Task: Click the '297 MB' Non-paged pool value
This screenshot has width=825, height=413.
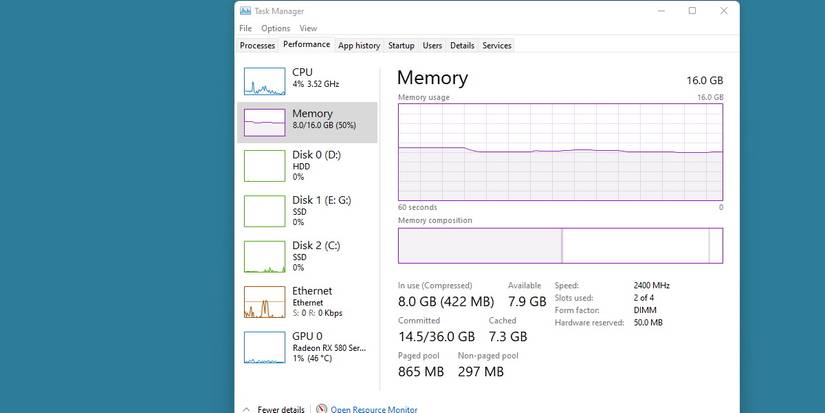Action: (480, 371)
